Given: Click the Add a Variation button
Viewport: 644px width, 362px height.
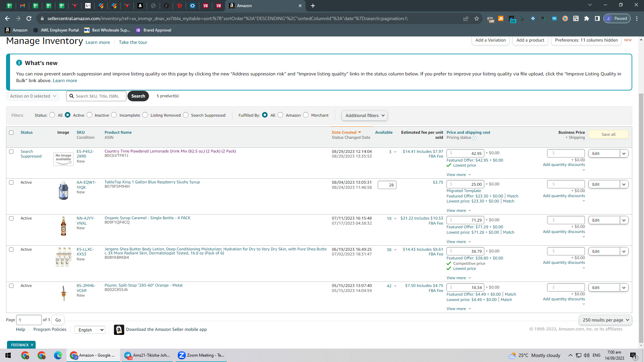Looking at the screenshot, I should pos(490,40).
